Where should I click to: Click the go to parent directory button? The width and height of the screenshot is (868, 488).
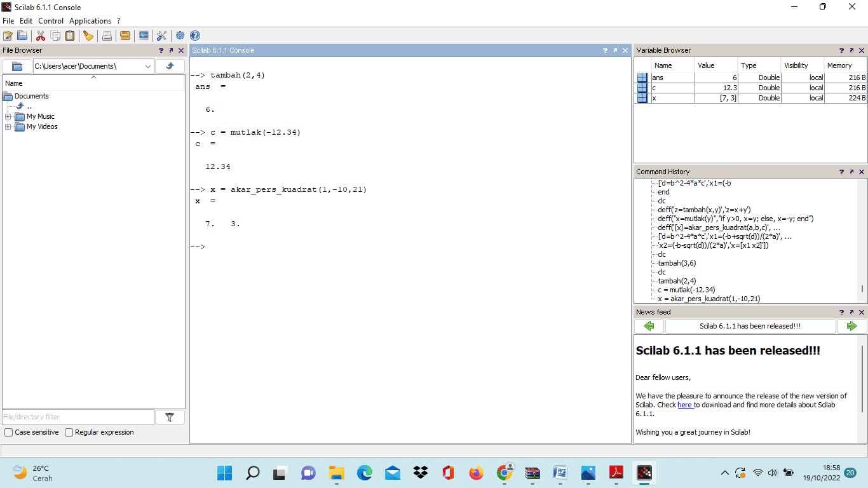(x=170, y=66)
